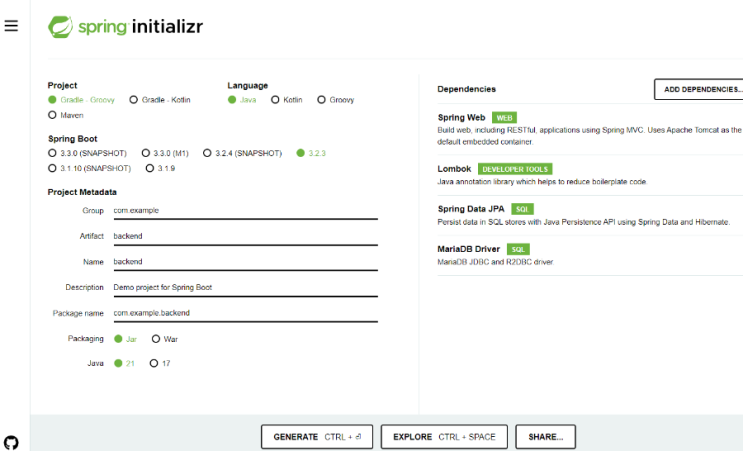Click the Lombok description text

(x=542, y=182)
